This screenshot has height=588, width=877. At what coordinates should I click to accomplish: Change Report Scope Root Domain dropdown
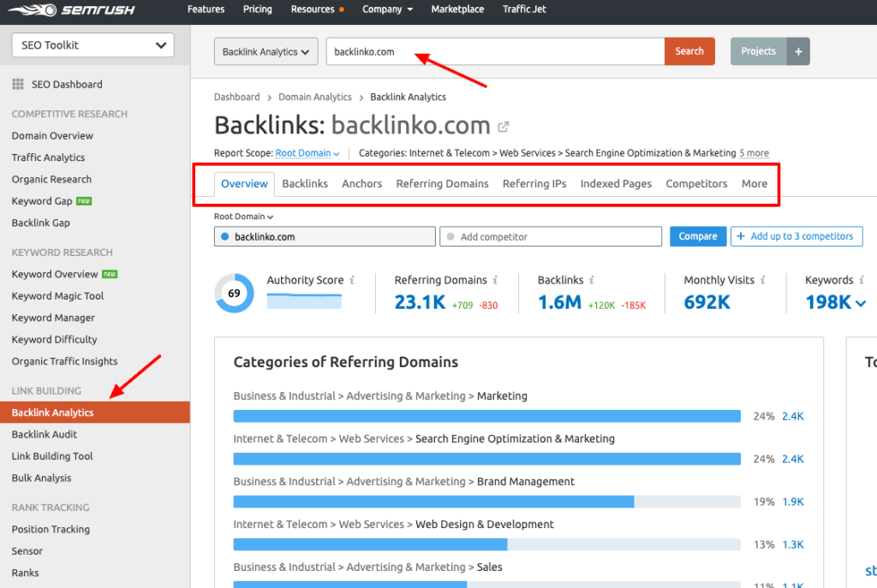tap(307, 153)
